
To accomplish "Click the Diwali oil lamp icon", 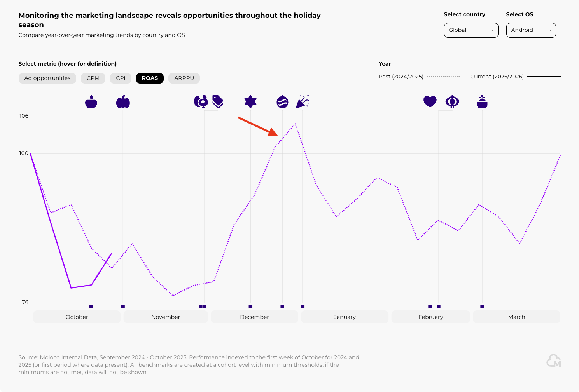I will [x=91, y=102].
